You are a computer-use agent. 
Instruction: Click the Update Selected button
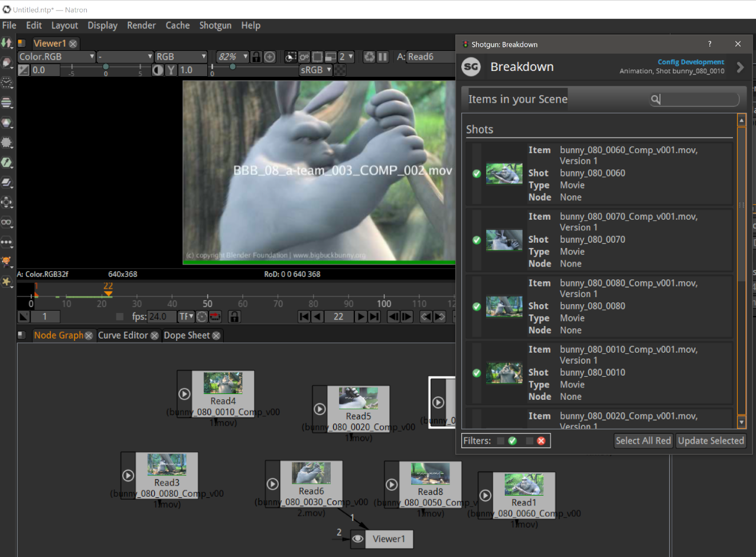711,441
